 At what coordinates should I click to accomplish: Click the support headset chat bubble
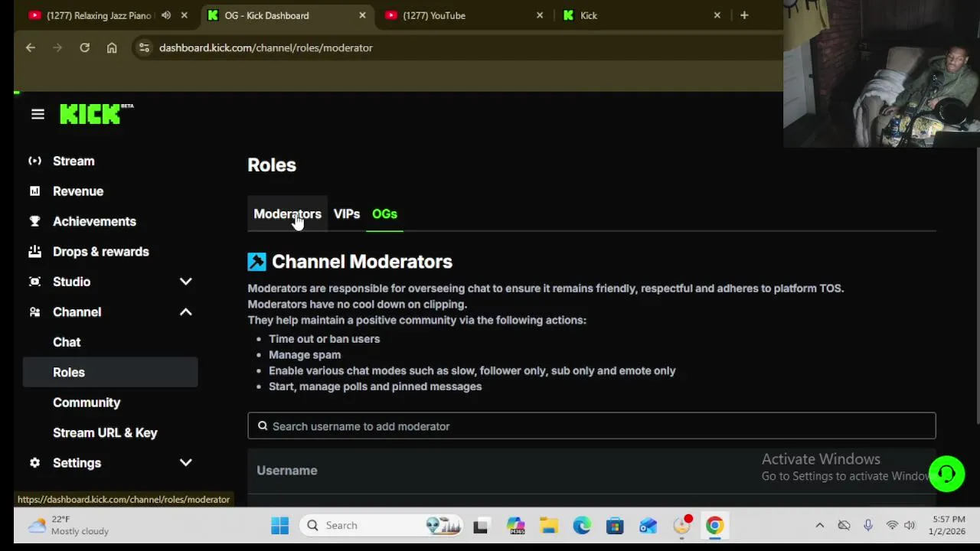(946, 474)
